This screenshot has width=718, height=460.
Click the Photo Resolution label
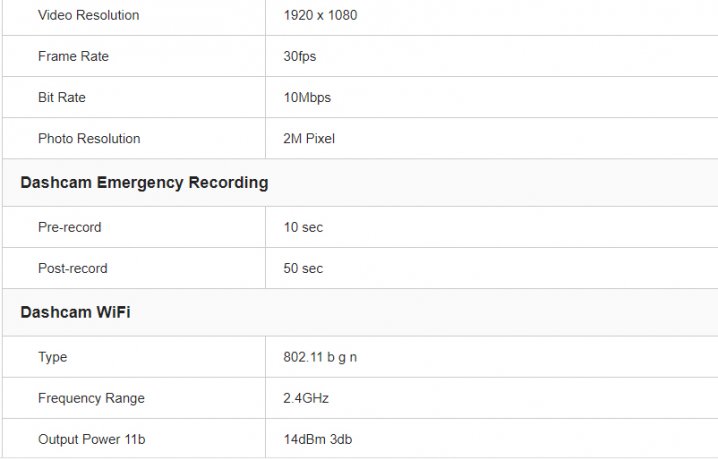pos(89,138)
